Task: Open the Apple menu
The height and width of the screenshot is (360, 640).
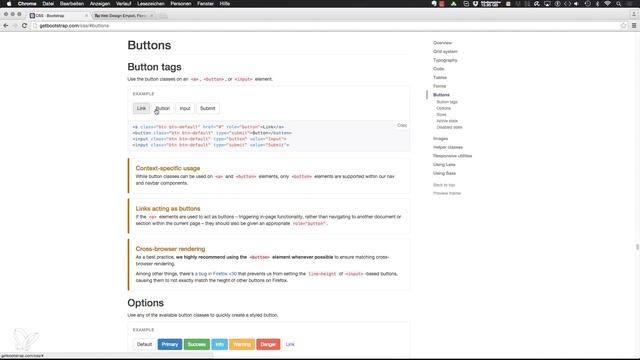Action: click(x=9, y=4)
